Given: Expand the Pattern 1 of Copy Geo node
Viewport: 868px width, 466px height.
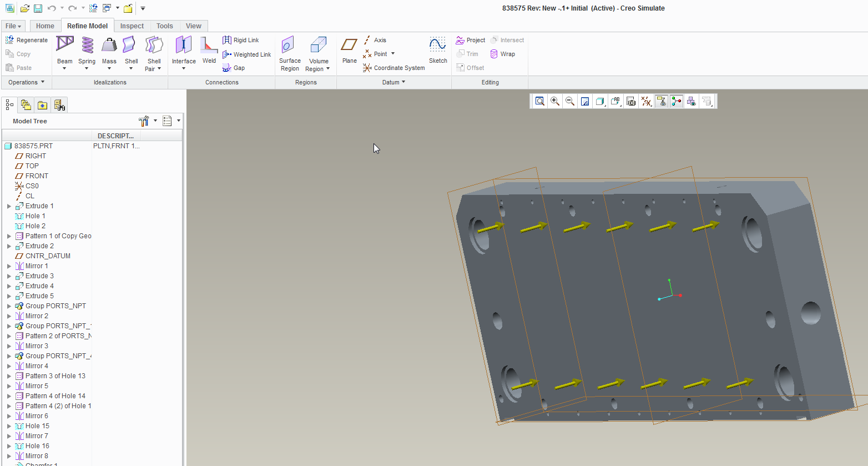Looking at the screenshot, I should pos(9,236).
